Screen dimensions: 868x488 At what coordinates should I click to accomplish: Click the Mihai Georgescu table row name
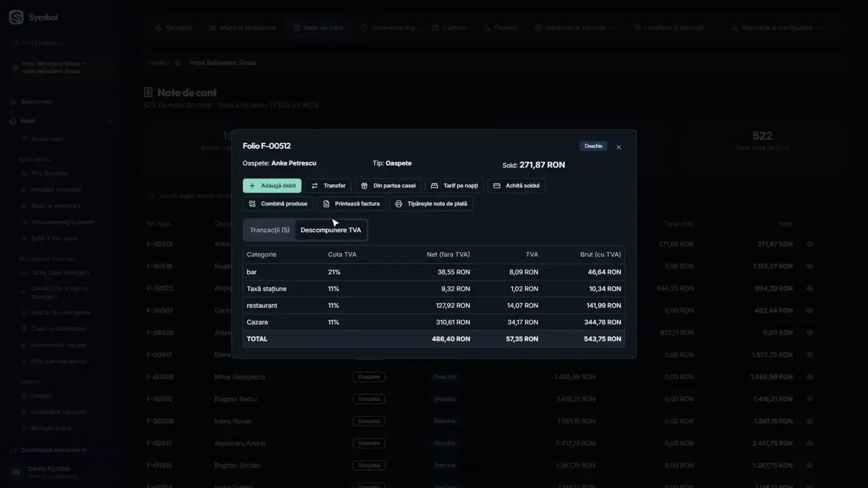239,377
